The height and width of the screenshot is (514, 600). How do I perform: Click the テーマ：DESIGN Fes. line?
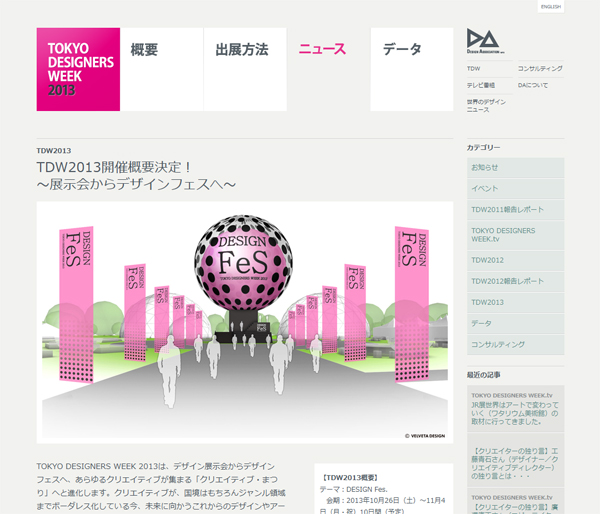[354, 490]
